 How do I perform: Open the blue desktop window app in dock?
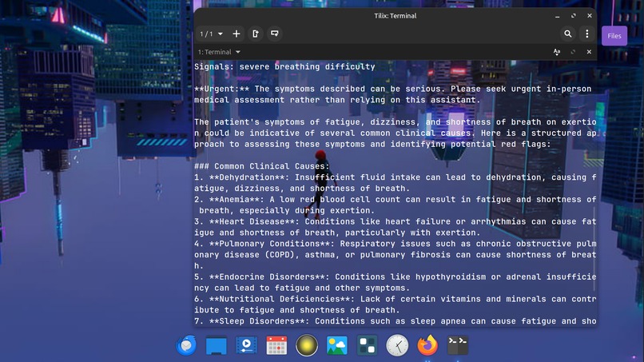(x=216, y=345)
